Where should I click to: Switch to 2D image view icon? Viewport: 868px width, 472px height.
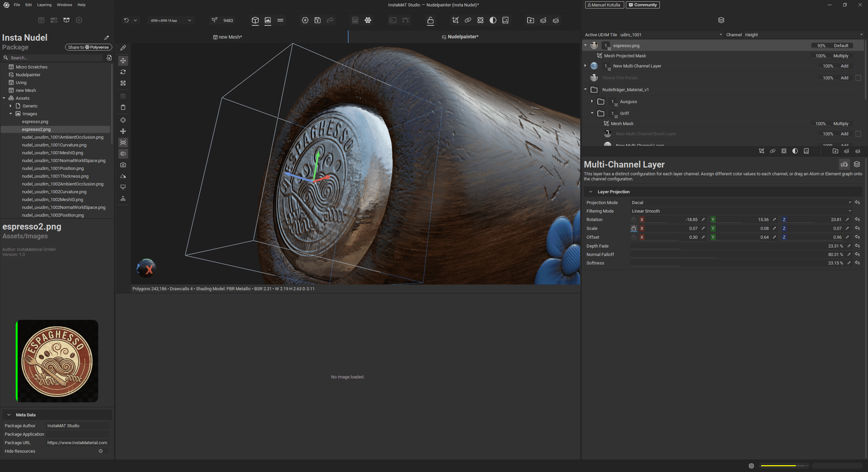pos(268,20)
